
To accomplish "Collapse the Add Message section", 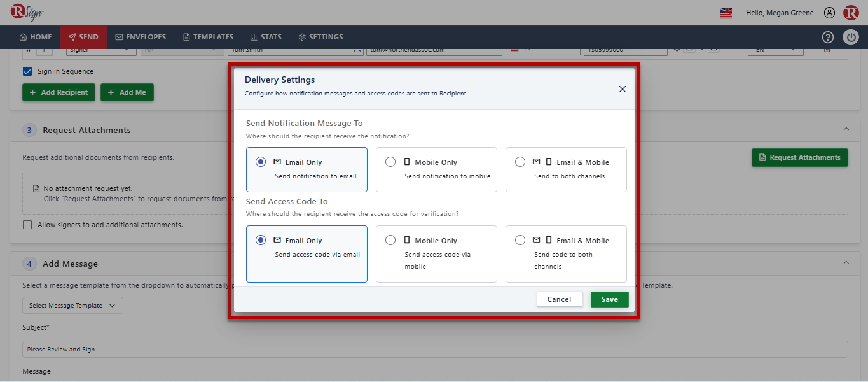I will 846,263.
